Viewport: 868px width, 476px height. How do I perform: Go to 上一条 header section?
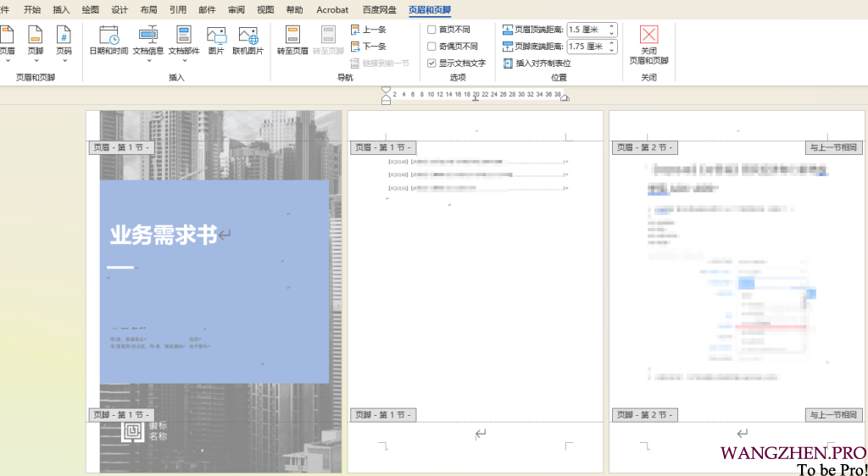[369, 30]
